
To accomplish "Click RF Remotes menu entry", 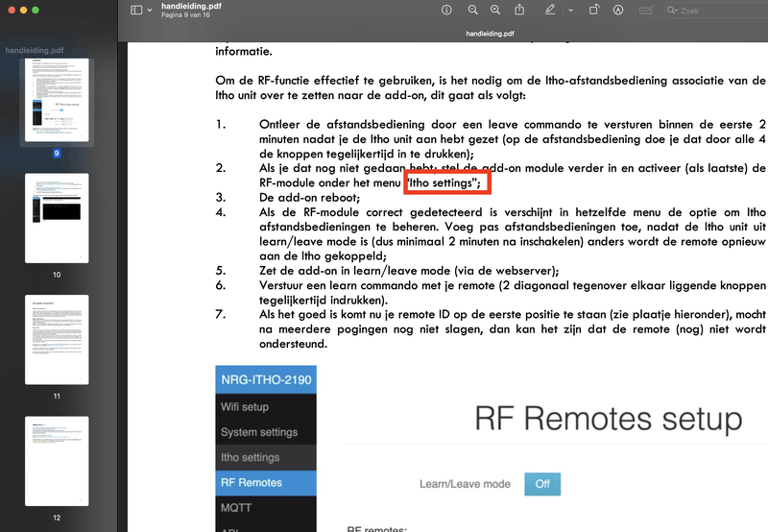I will click(266, 482).
